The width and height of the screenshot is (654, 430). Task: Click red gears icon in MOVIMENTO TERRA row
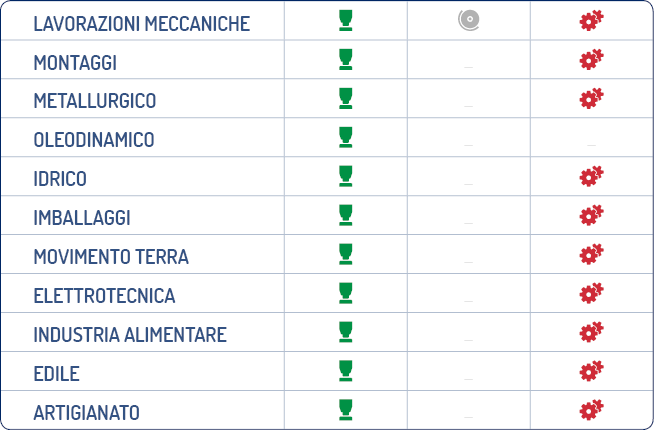coord(591,254)
